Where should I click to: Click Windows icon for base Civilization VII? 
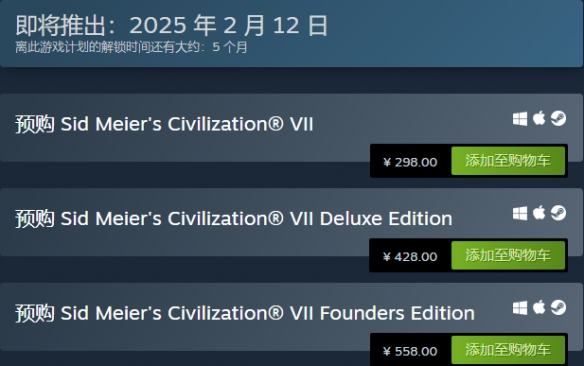[520, 119]
